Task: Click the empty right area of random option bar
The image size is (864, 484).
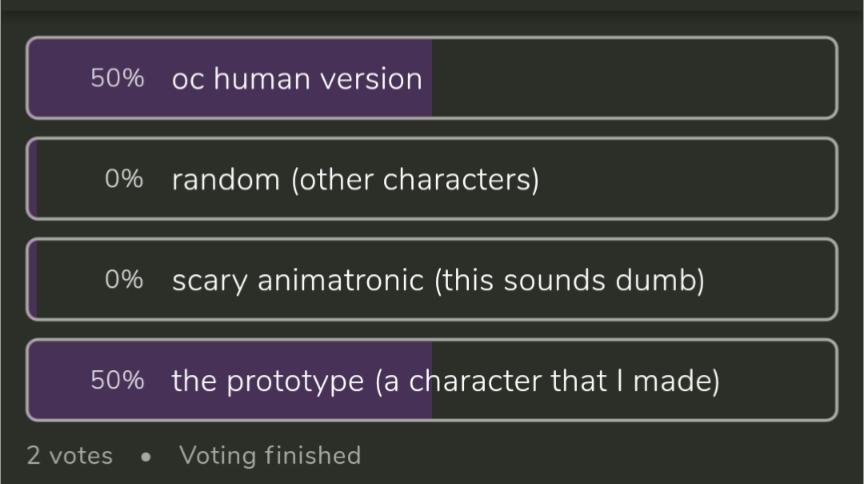Action: coord(689,179)
